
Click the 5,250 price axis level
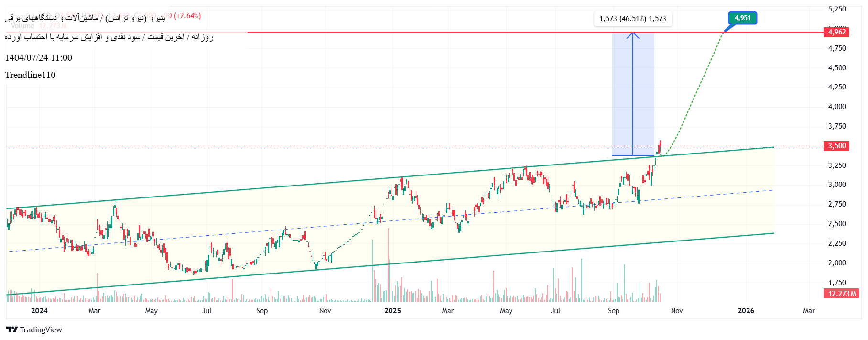(x=836, y=9)
